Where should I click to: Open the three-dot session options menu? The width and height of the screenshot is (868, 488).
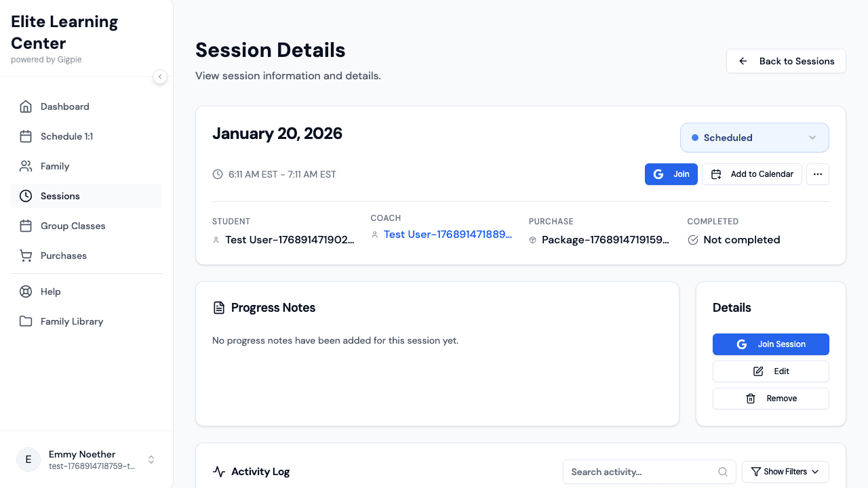(818, 174)
